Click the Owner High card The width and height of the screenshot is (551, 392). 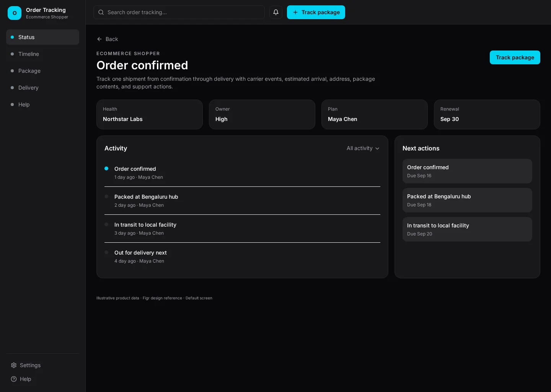tap(262, 114)
